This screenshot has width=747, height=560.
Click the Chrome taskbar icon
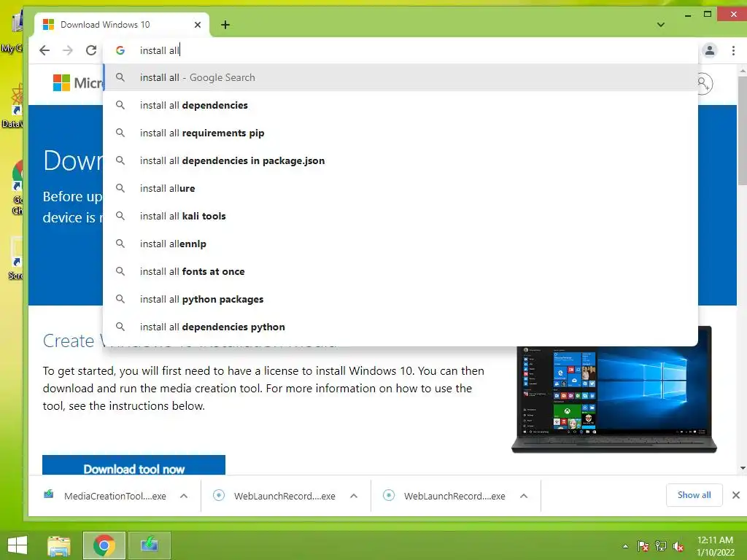[x=104, y=545]
